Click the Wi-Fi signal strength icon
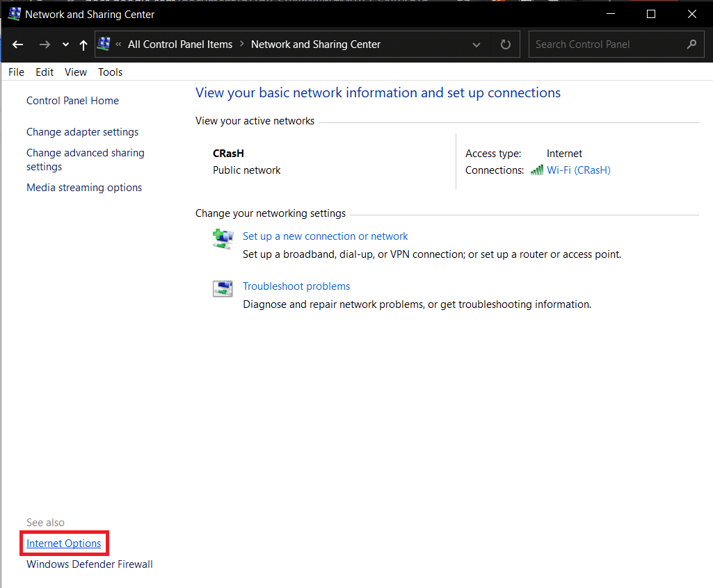The width and height of the screenshot is (713, 588). (536, 170)
